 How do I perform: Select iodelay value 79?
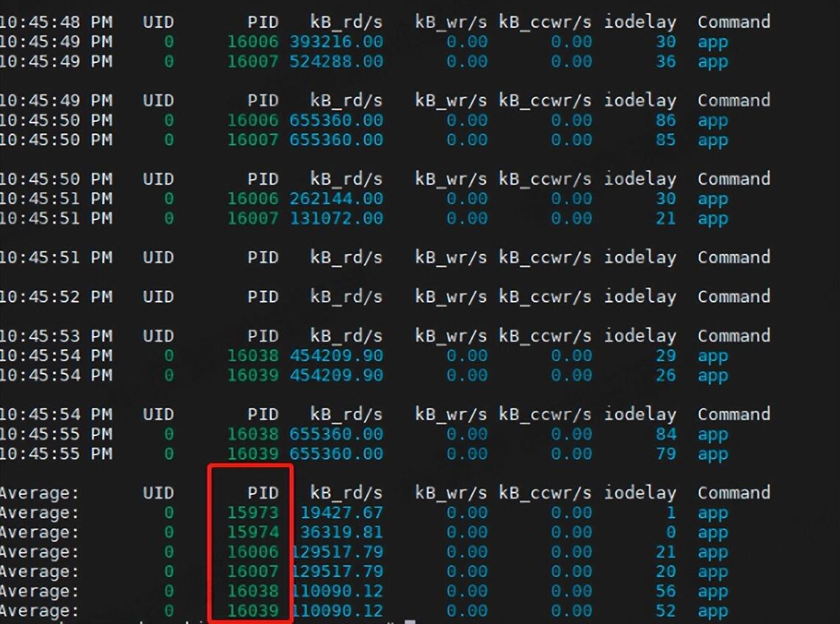(x=666, y=454)
